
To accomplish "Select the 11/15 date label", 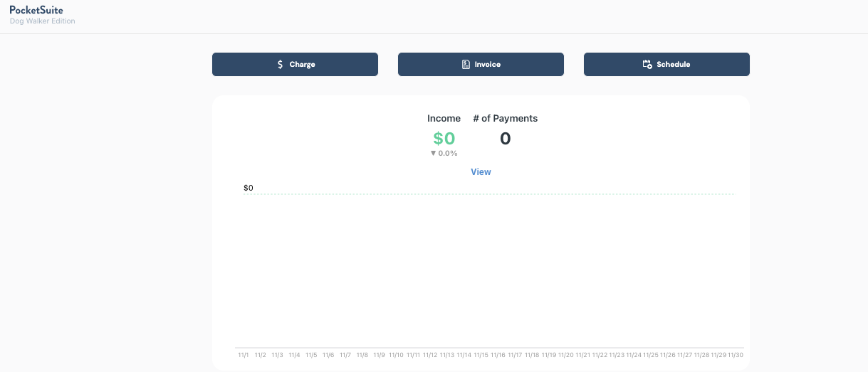I will pyautogui.click(x=481, y=355).
